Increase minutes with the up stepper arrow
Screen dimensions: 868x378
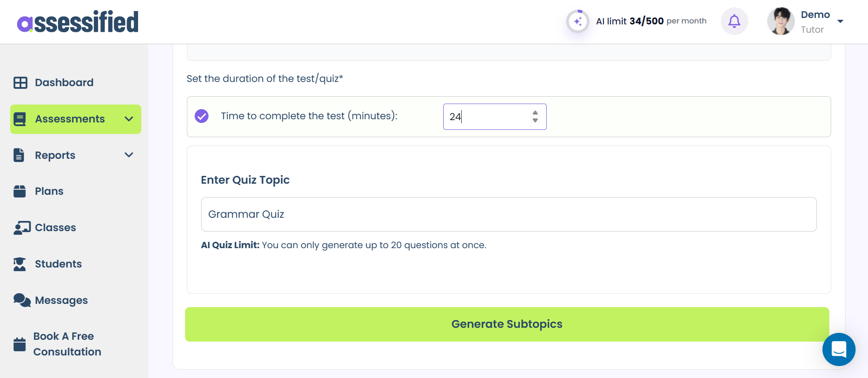(535, 113)
